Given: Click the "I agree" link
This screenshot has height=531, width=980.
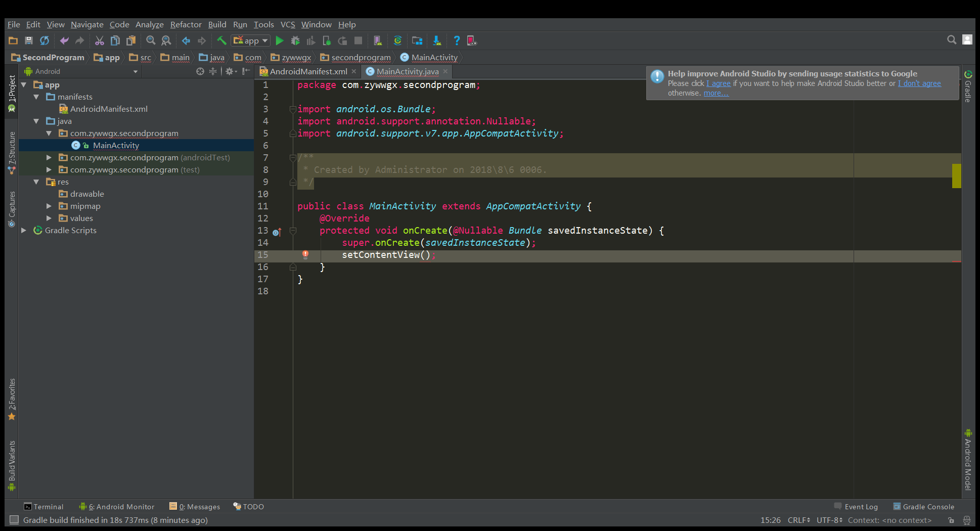Looking at the screenshot, I should 719,83.
